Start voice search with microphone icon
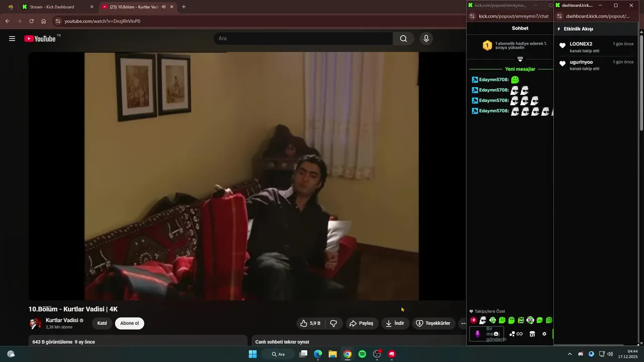 point(426,39)
